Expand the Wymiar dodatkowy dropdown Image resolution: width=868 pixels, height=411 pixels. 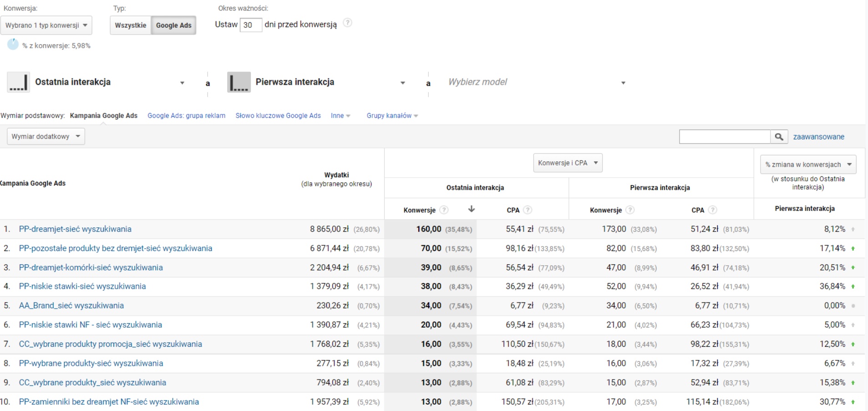point(46,136)
